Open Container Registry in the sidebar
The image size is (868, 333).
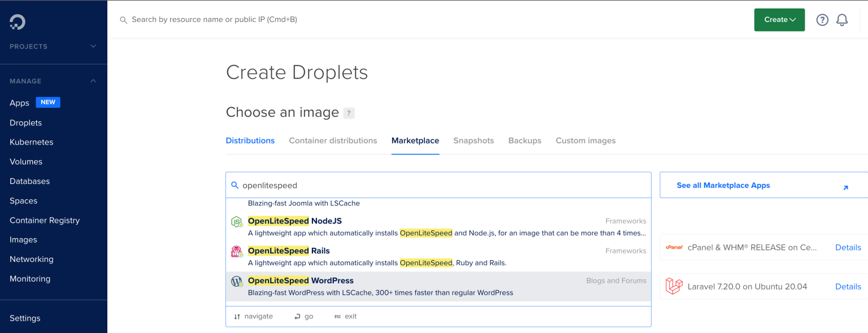coord(45,220)
